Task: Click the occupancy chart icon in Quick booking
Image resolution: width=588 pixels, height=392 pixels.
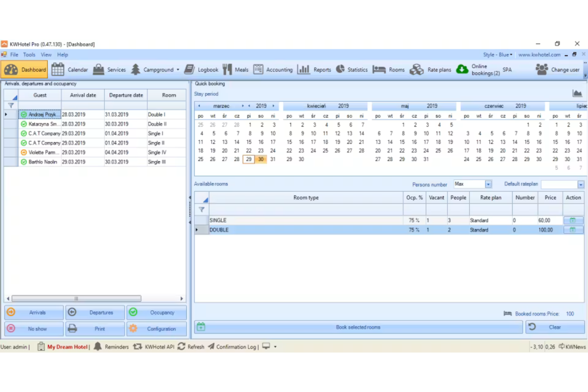Action: click(577, 93)
